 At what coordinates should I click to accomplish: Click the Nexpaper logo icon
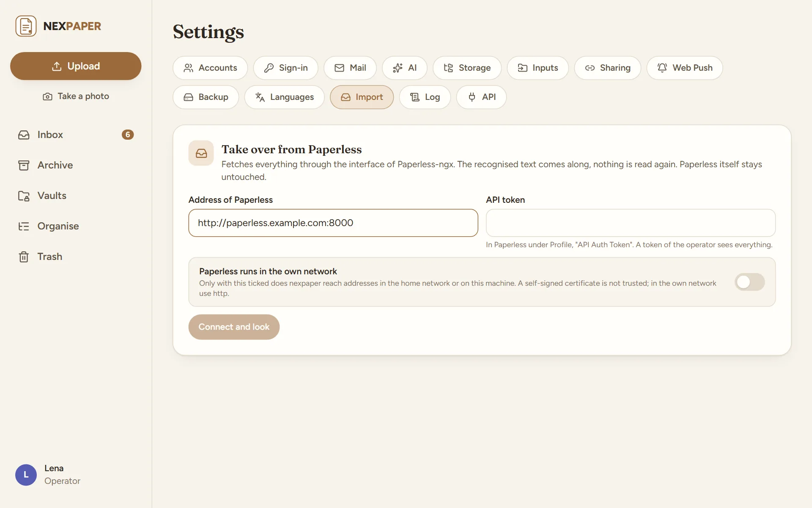tap(26, 26)
